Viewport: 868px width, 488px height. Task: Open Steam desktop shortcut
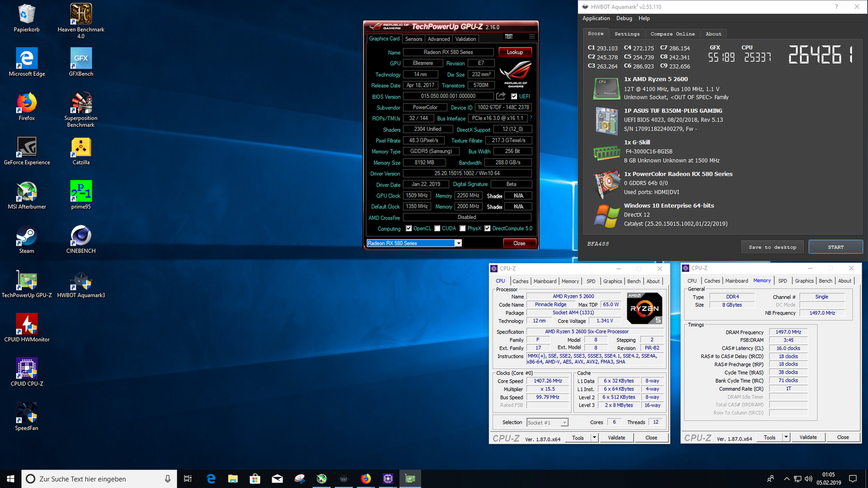pos(27,239)
